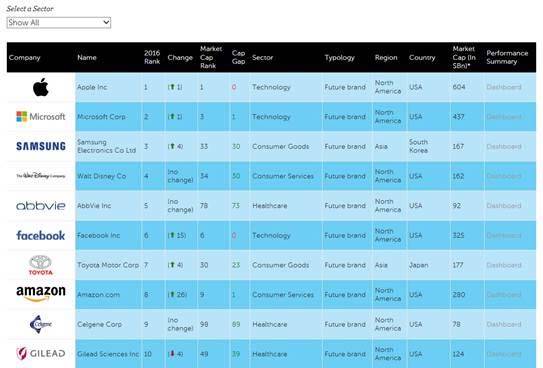Sort by the Cap Gap column header
The height and width of the screenshot is (368, 543).
(239, 57)
